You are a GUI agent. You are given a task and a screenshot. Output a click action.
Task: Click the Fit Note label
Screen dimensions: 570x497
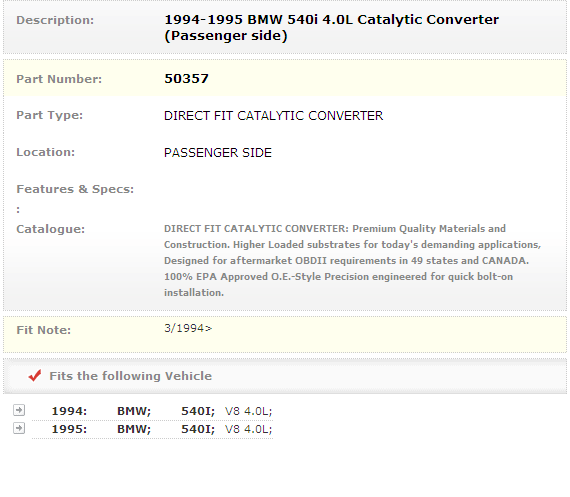[44, 330]
